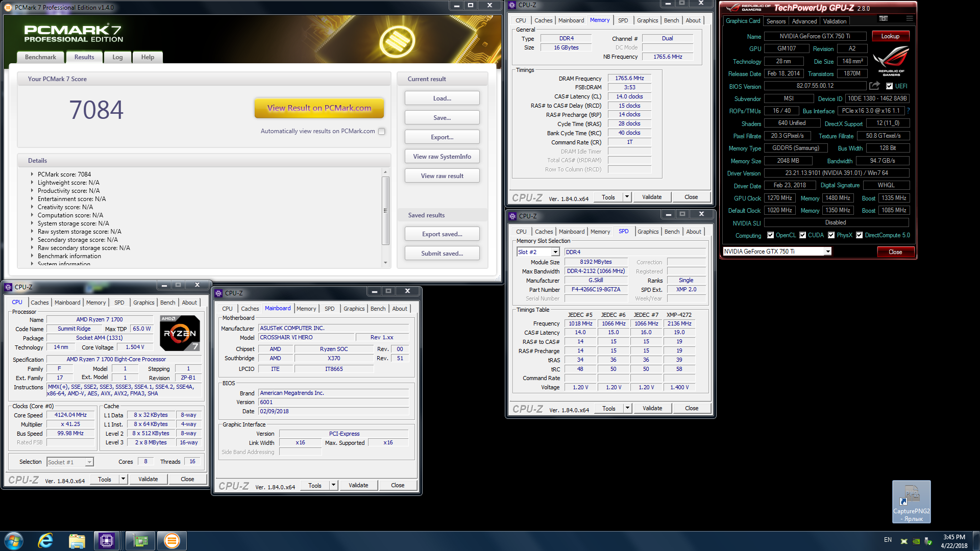Select GPU-Z graphics card taskbar icon
Screen dimensions: 980x551
[140, 541]
